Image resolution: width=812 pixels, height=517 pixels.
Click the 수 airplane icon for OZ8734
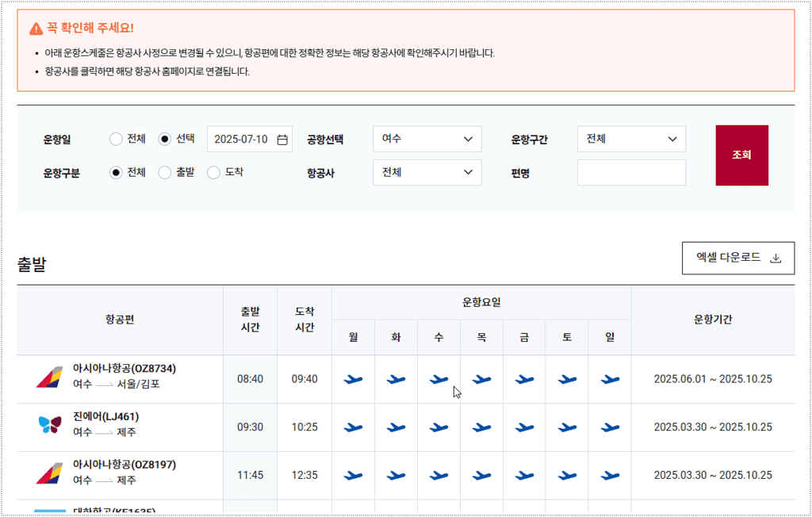click(439, 380)
